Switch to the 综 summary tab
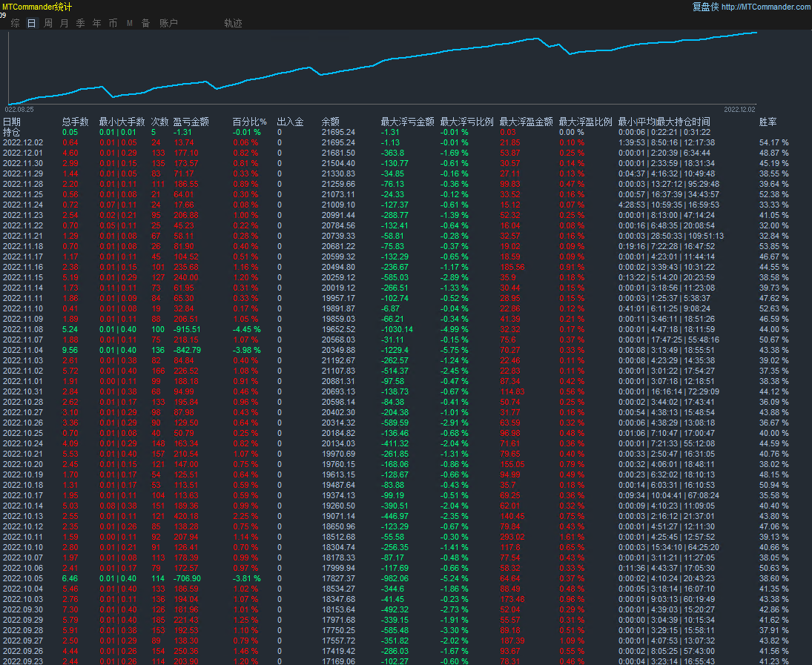812x665 pixels. pos(15,23)
